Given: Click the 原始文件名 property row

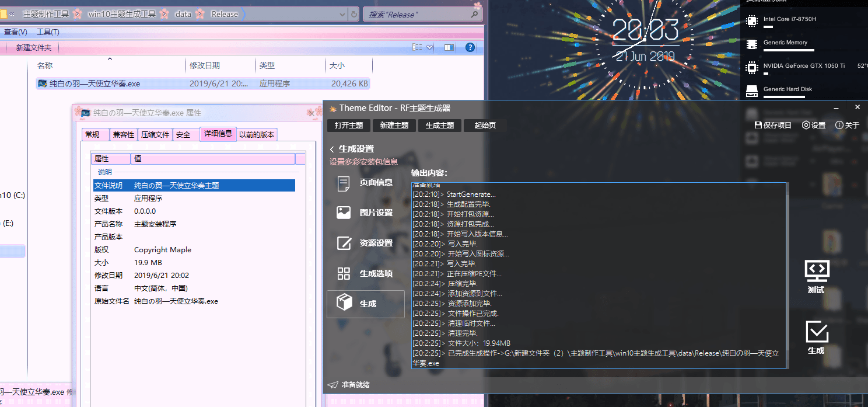Looking at the screenshot, I should click(x=194, y=301).
